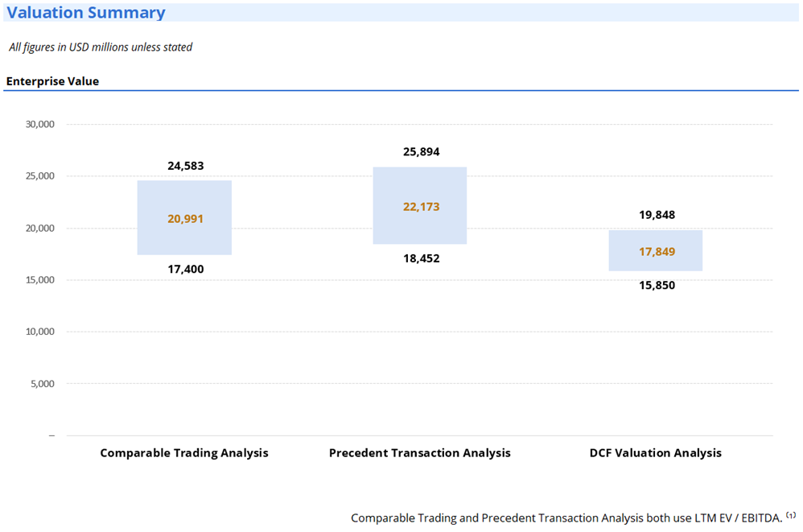Click the Precedent Transaction Analysis axis label
Image resolution: width=803 pixels, height=532 pixels.
(x=420, y=453)
